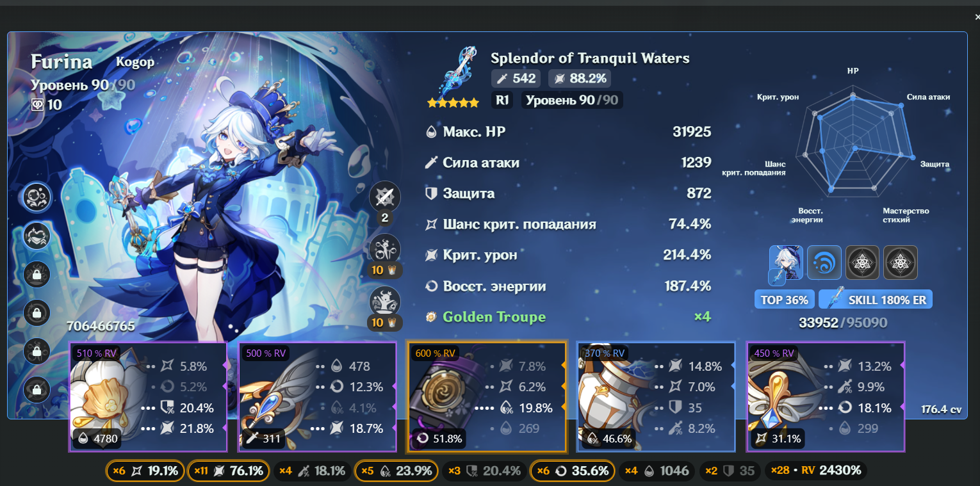Click the normal attack talent icon
The height and width of the screenshot is (486, 980).
point(385,197)
